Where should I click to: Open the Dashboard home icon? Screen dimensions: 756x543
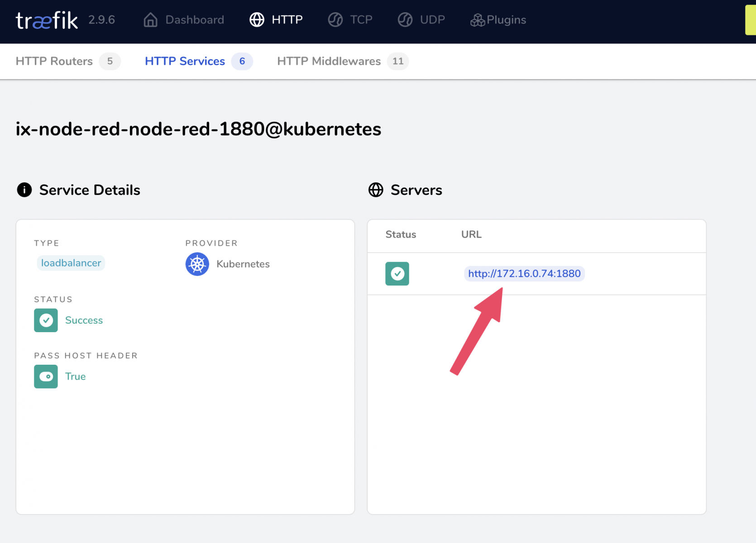[151, 20]
